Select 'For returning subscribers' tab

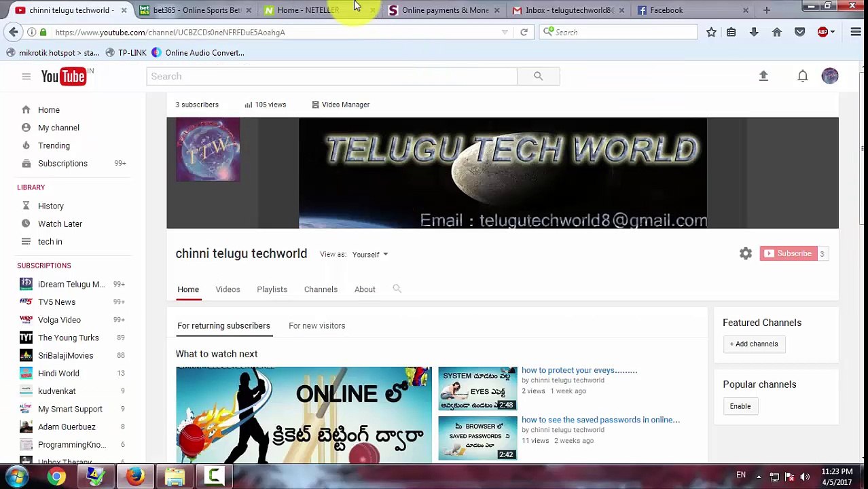[x=223, y=325]
